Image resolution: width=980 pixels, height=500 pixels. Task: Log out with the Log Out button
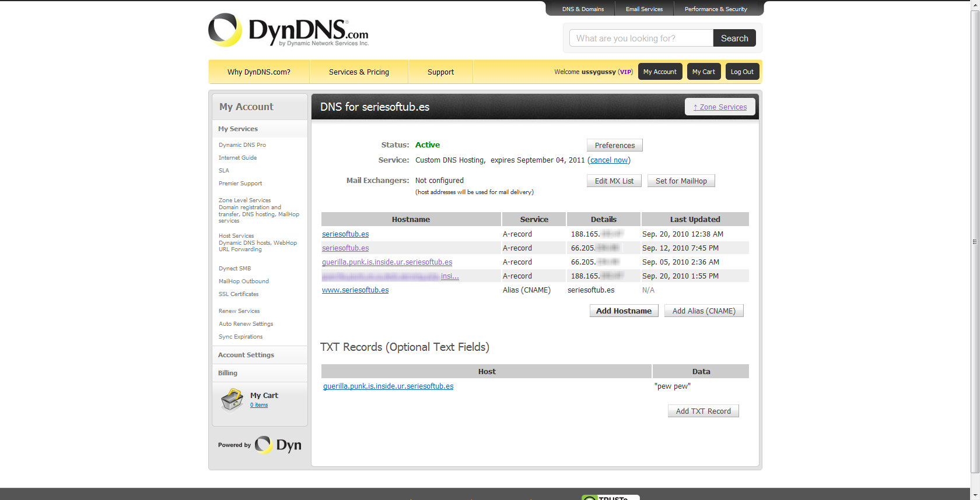[742, 72]
